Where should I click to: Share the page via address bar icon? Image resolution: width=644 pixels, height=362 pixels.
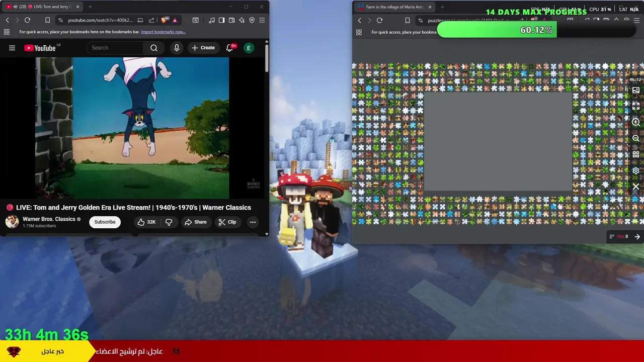(151, 20)
